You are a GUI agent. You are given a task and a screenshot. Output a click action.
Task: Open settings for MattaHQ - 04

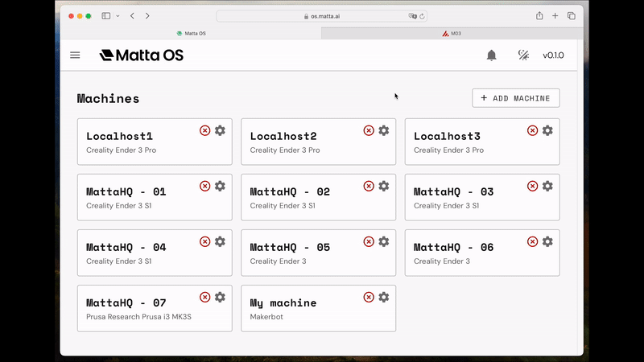click(x=220, y=241)
